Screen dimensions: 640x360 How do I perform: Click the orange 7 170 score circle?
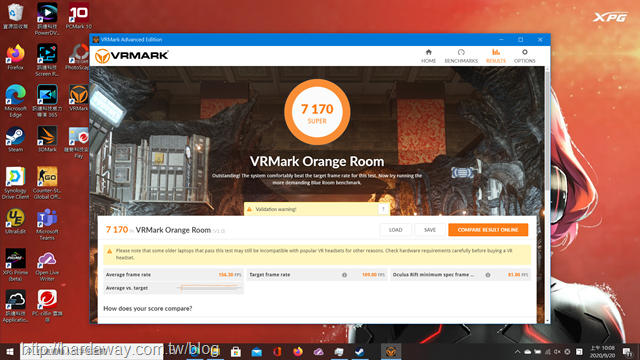317,112
